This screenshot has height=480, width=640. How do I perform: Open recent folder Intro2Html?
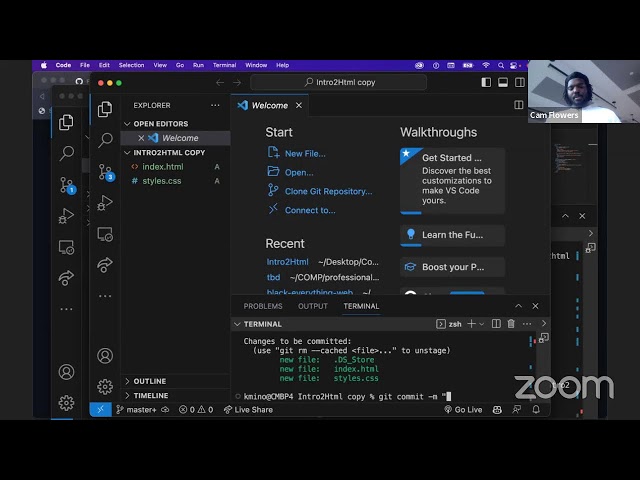287,262
